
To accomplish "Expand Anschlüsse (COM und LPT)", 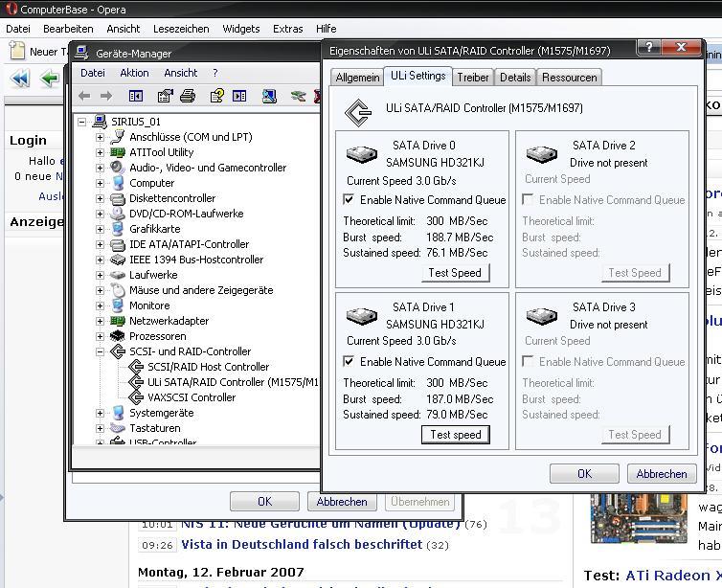I will [100, 137].
